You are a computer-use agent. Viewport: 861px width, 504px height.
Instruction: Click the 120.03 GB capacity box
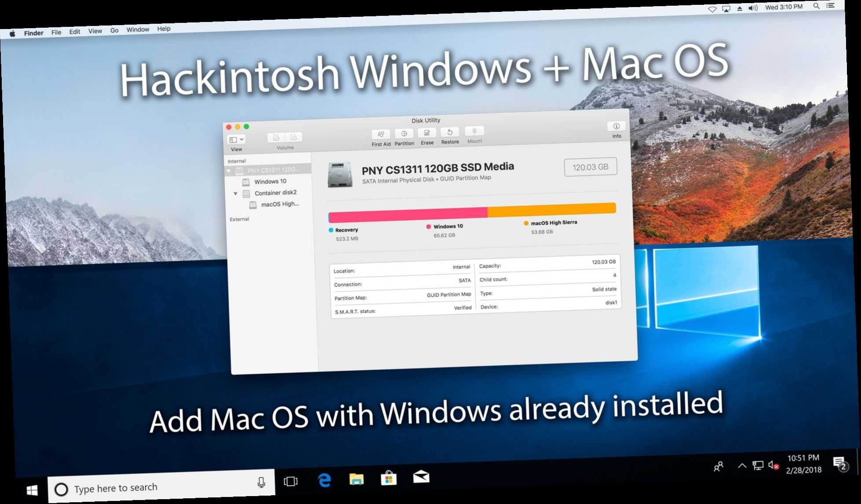point(590,167)
